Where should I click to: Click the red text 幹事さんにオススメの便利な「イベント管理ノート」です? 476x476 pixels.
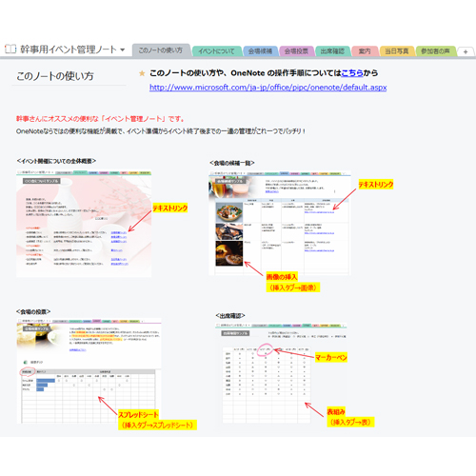100,119
